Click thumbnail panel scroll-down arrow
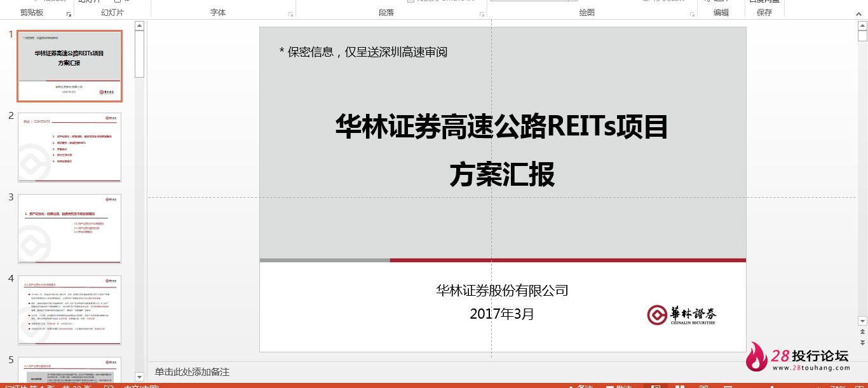The width and height of the screenshot is (868, 388). [x=140, y=377]
